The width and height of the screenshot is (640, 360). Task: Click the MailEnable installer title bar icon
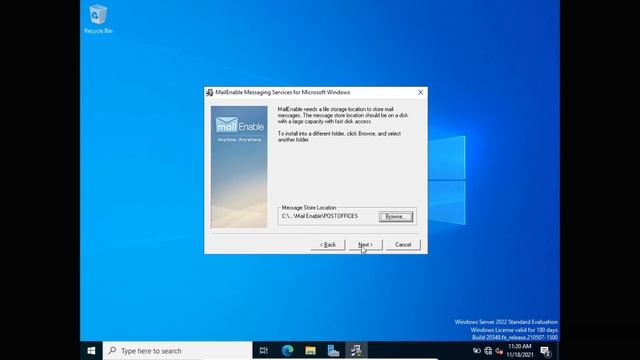click(210, 93)
